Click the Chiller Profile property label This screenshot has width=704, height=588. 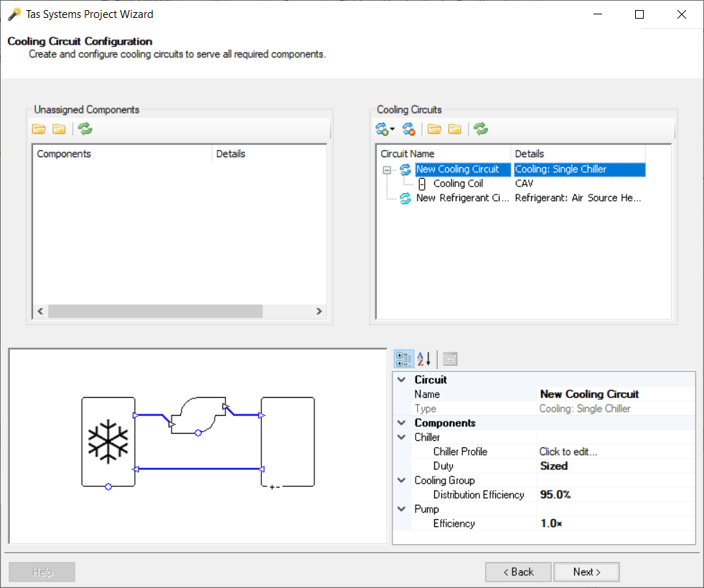460,452
